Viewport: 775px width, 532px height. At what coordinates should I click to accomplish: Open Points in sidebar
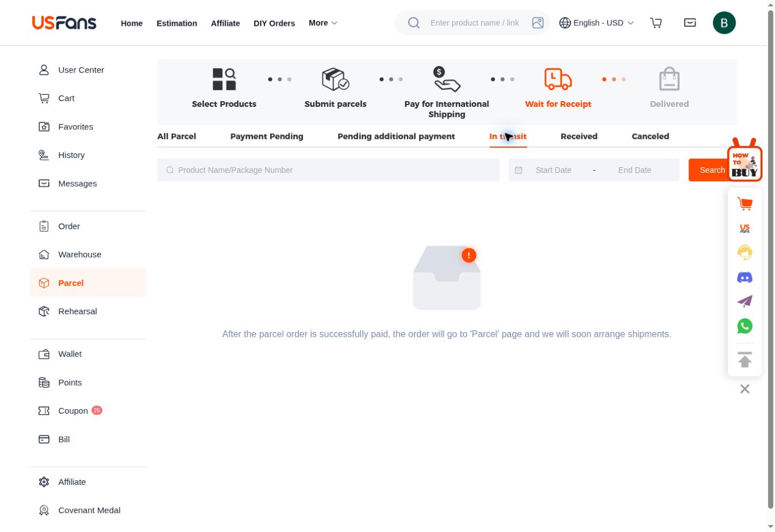[x=88, y=383]
